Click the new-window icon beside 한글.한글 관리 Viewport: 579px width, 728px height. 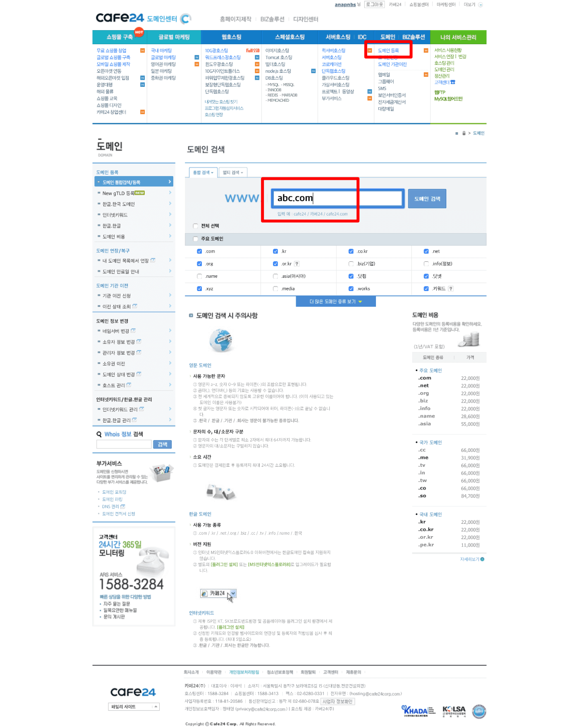pos(134,420)
